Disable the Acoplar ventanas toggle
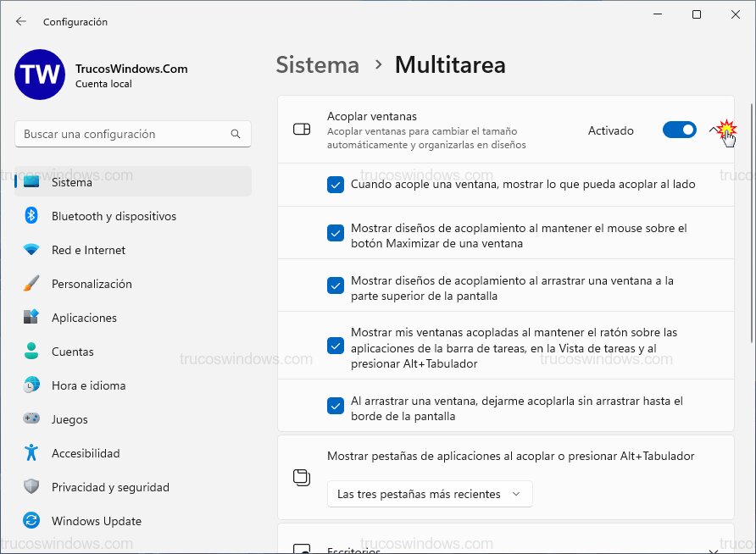The image size is (756, 554). click(679, 130)
